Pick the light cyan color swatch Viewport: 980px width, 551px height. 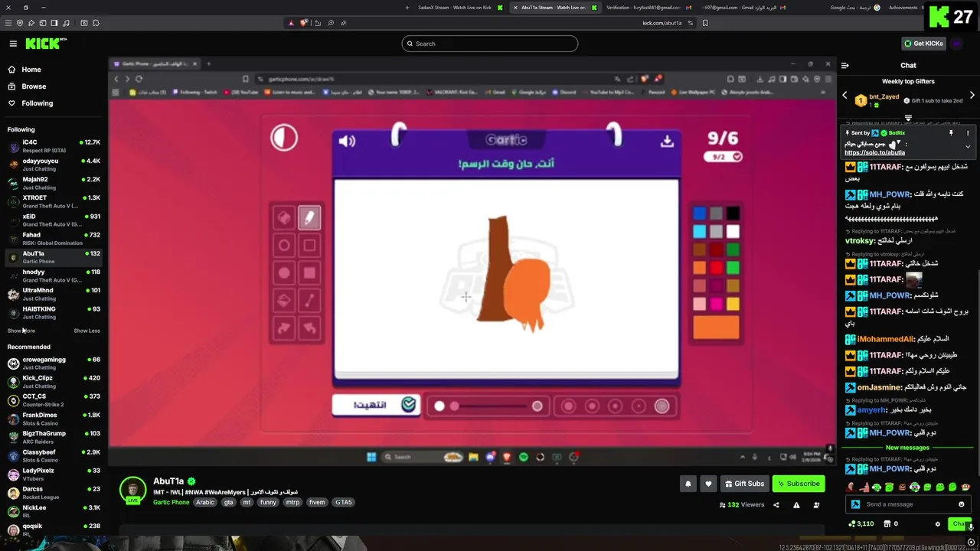click(x=700, y=231)
